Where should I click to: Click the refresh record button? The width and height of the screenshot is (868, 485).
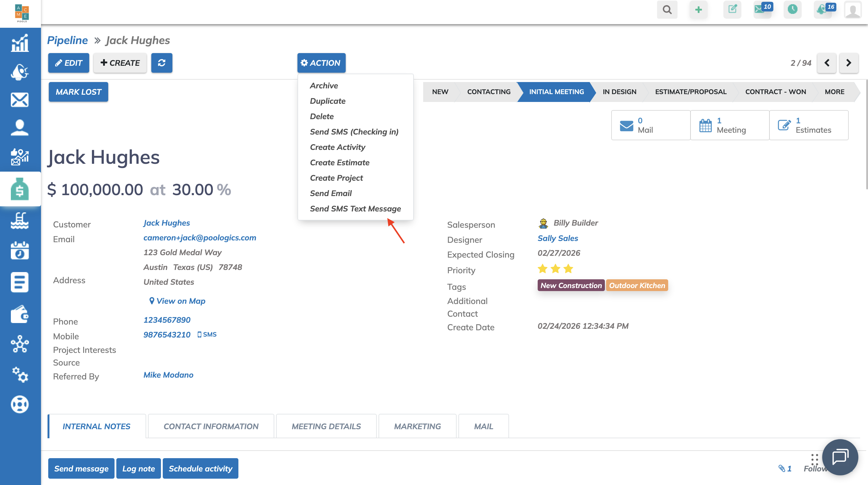click(x=162, y=63)
